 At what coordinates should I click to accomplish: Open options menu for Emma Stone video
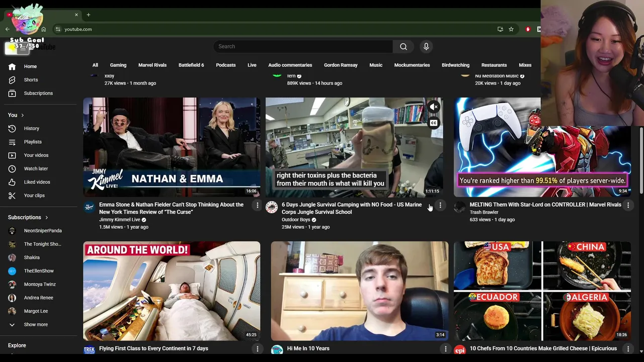pos(257,205)
